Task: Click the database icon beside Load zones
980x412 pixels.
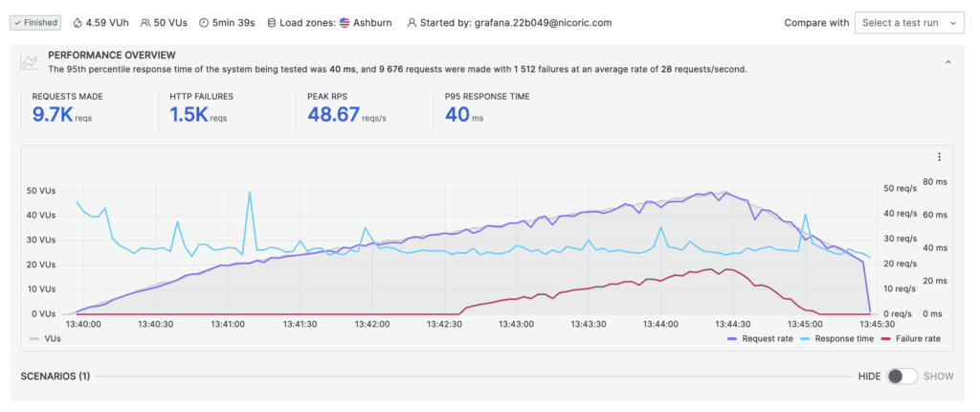Action: coord(271,23)
